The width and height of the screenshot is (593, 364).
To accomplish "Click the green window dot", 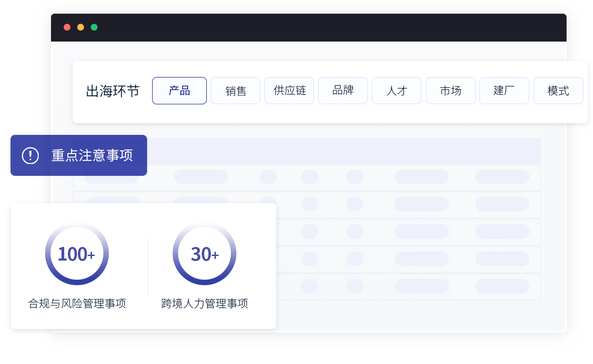I will coord(94,27).
